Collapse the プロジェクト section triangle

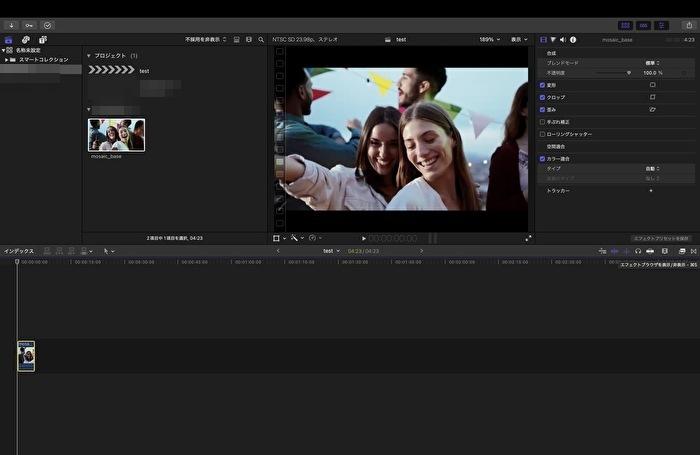pyautogui.click(x=88, y=56)
